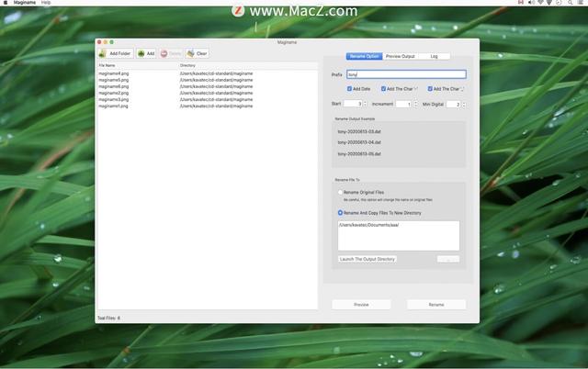This screenshot has height=369, width=588.
Task: Select the maginame5.png row
Action: click(x=207, y=80)
